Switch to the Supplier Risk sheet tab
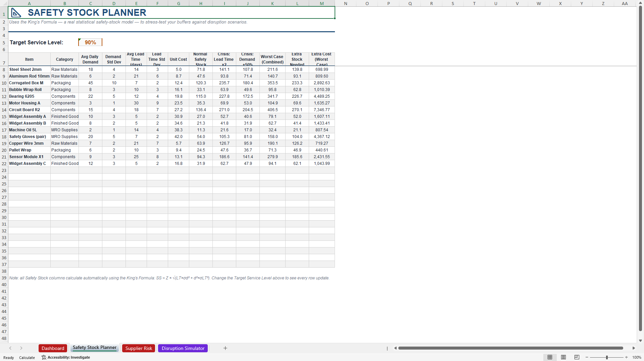 pos(139,348)
